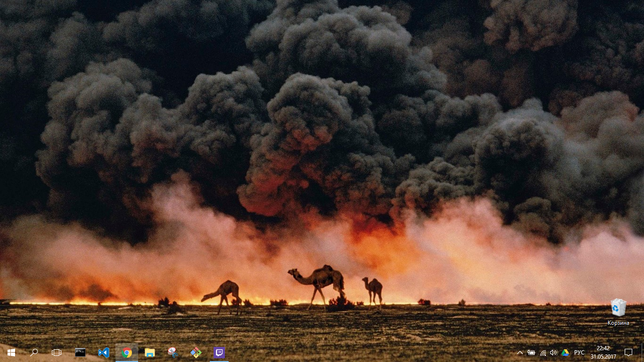Launch the Snipping Tool from taskbar
The height and width of the screenshot is (362, 644).
(x=173, y=352)
